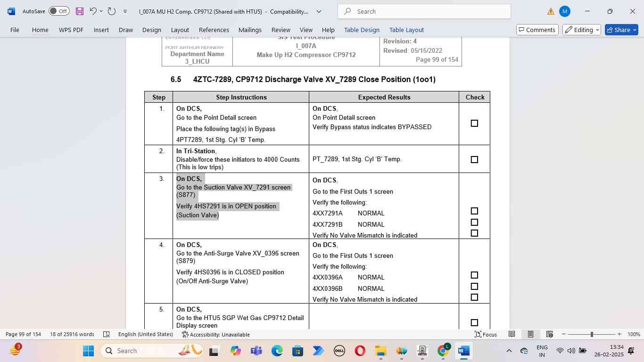
Task: Click the word count in status bar
Action: pos(72,334)
